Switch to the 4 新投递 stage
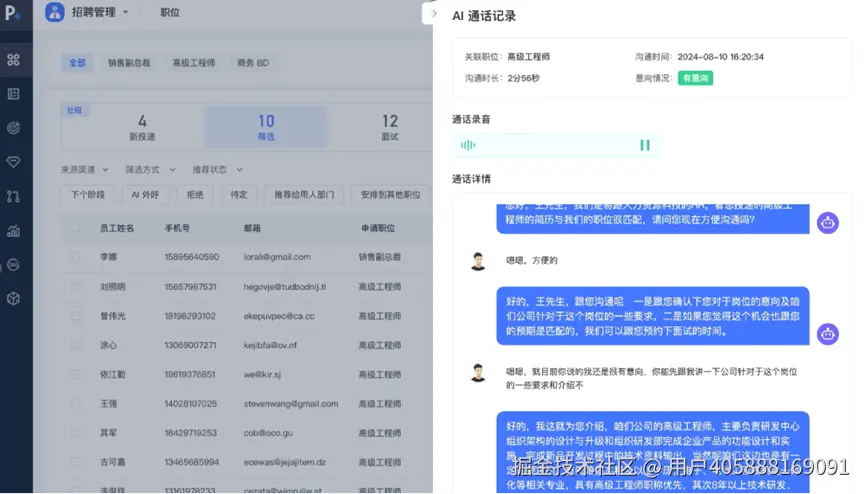 pos(142,128)
